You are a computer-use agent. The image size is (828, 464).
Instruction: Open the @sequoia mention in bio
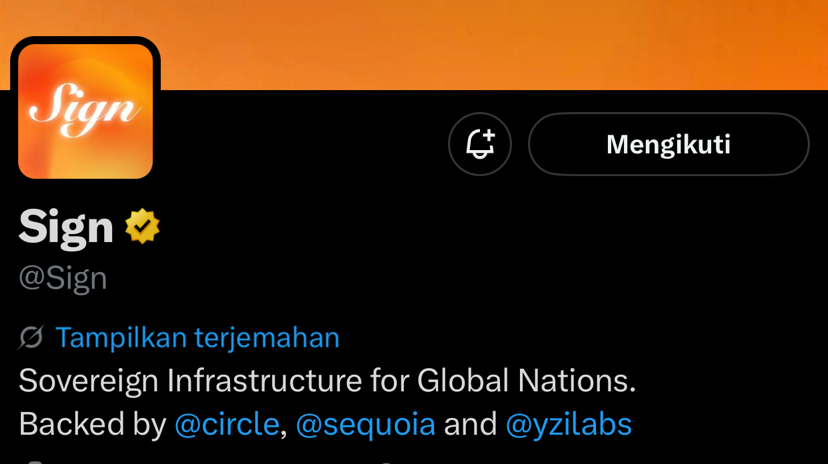(x=365, y=424)
